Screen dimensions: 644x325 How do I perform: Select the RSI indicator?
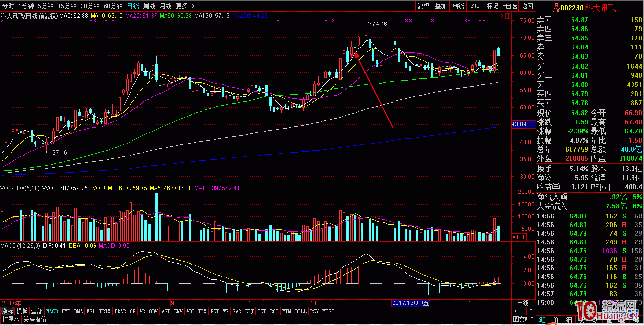215,311
